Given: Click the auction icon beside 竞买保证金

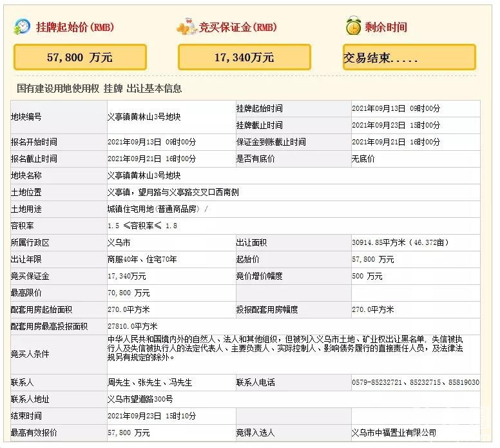Looking at the screenshot, I should pos(187,27).
